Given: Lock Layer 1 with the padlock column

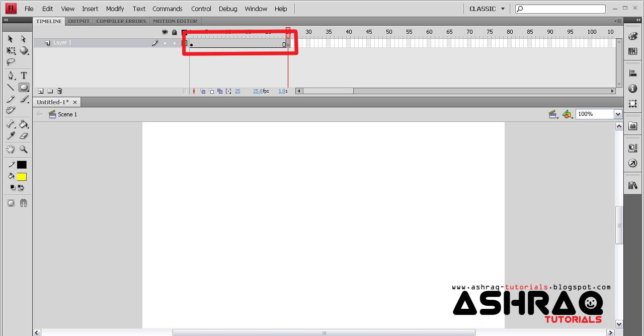Looking at the screenshot, I should point(174,43).
